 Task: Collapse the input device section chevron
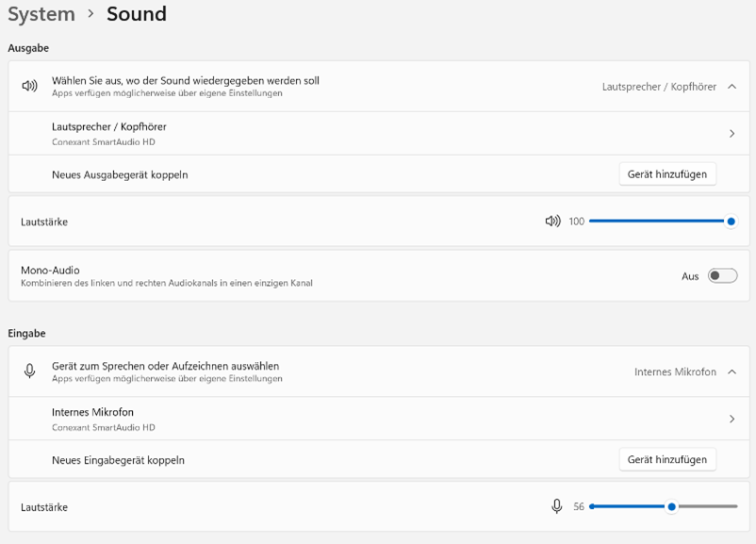(x=731, y=372)
